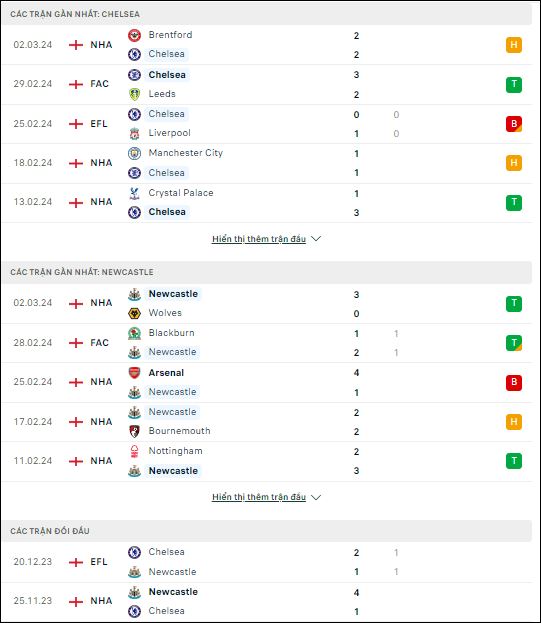Click the red B badge for Liverpool match
The width and height of the screenshot is (541, 623).
[514, 124]
